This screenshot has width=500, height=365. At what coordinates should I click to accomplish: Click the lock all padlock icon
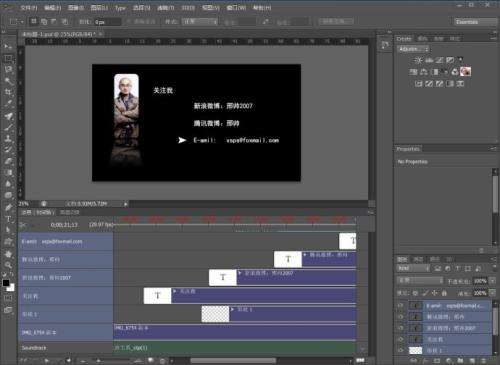(x=444, y=293)
